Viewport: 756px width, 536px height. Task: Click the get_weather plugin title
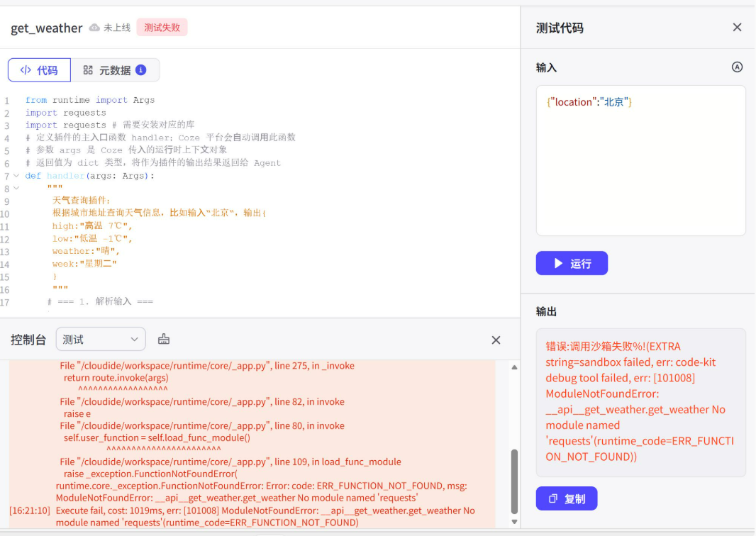[46, 28]
